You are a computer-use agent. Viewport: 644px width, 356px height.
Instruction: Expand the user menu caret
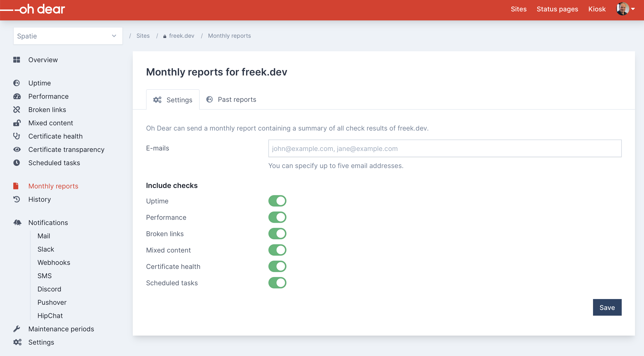[x=633, y=9]
